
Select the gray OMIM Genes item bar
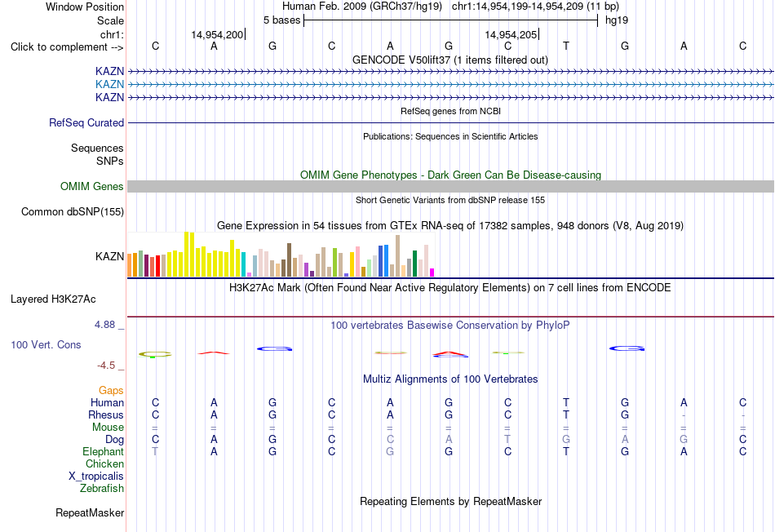coord(450,186)
